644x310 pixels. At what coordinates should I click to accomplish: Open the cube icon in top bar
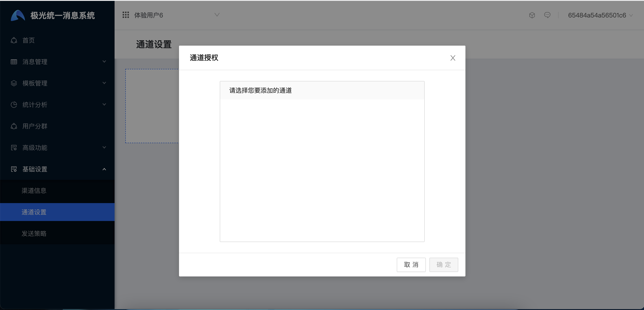point(532,15)
